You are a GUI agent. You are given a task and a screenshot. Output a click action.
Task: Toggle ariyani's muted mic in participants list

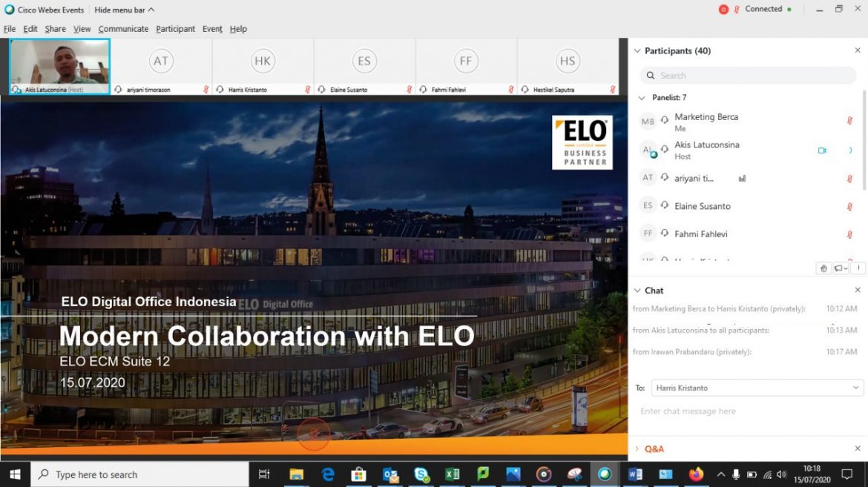(849, 179)
